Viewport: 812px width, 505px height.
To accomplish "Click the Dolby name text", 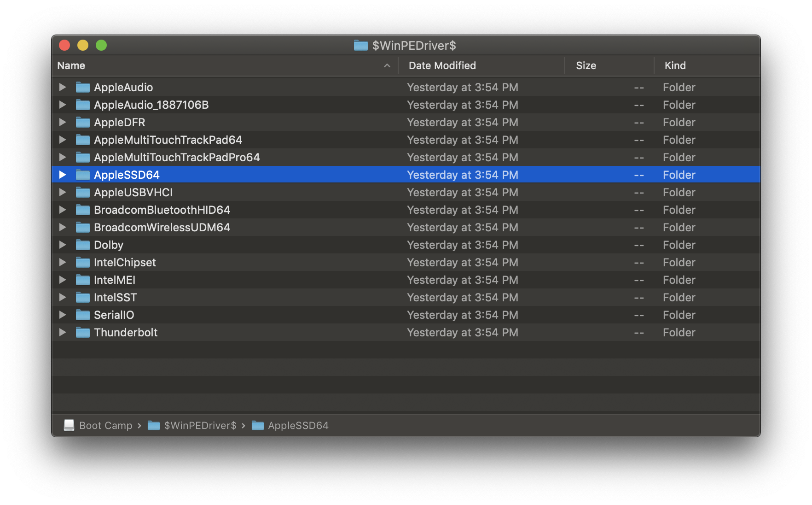I will (109, 245).
